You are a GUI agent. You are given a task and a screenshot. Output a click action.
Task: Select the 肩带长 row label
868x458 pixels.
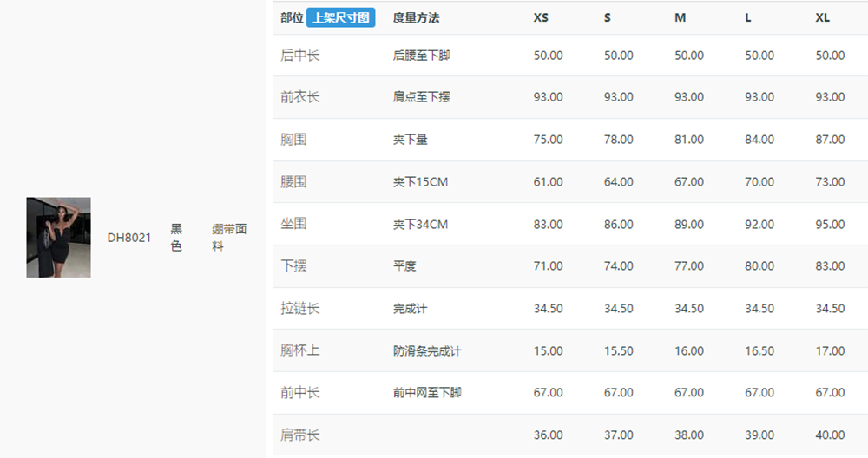(x=300, y=435)
